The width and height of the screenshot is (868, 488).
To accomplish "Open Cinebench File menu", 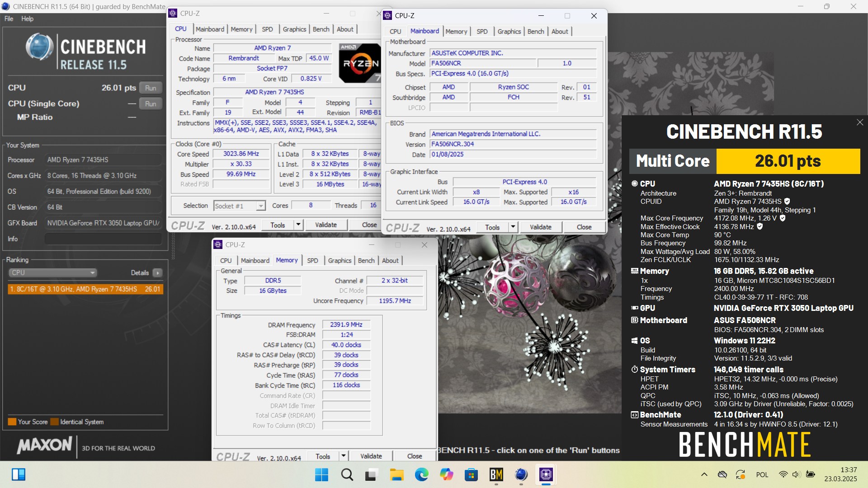I will coord(9,19).
